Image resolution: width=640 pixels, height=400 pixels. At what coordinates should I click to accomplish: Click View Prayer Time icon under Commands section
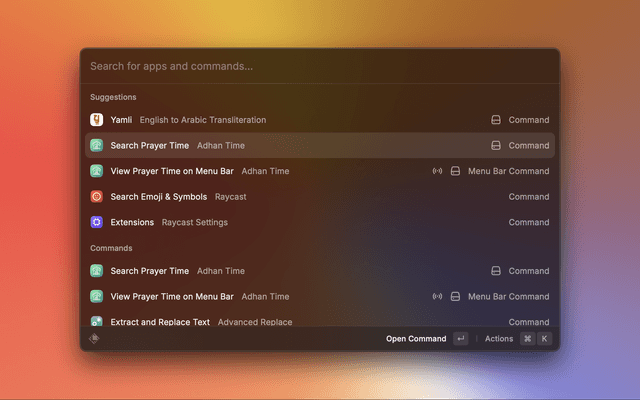tap(97, 297)
